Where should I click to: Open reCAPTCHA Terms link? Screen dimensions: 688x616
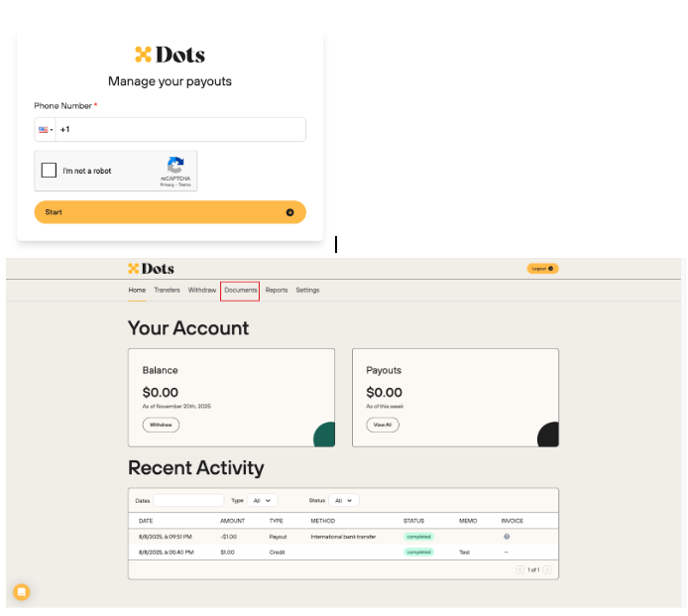(184, 185)
